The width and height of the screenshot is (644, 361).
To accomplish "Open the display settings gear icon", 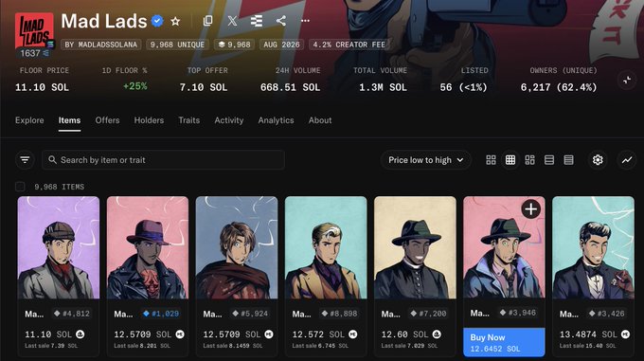I will (x=598, y=160).
